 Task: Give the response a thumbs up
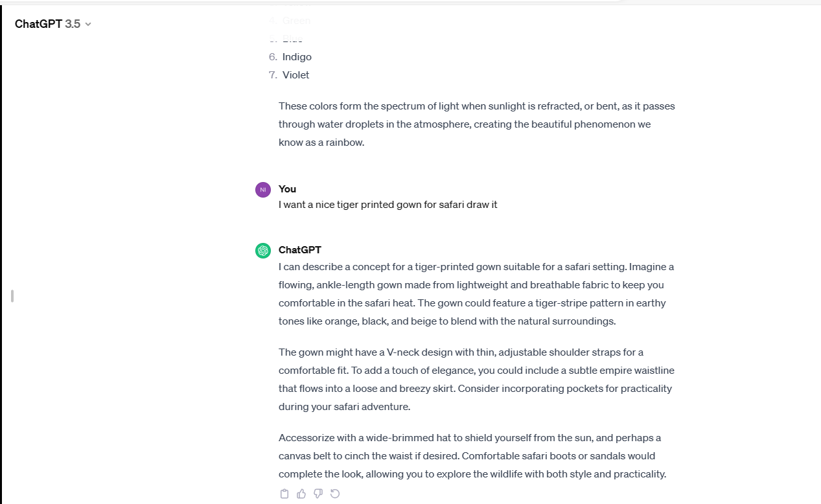(x=301, y=494)
